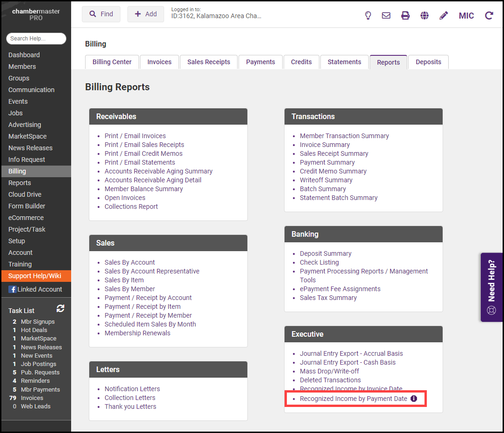Open Support Help/Wiki in sidebar
The width and height of the screenshot is (504, 433).
click(35, 276)
